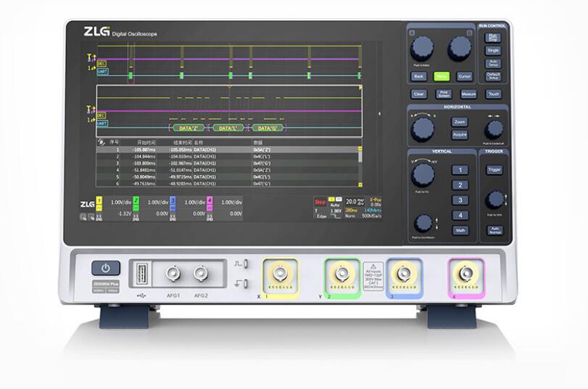The width and height of the screenshot is (588, 389).
Task: Toggle channel 1 vertical button
Action: click(460, 170)
